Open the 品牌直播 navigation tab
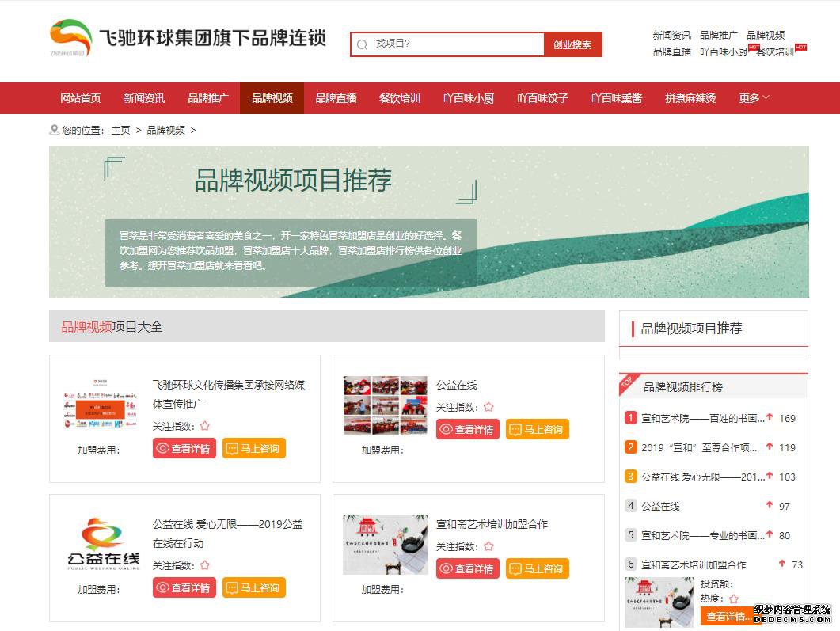Screen dimensions: 840x631 (x=336, y=98)
